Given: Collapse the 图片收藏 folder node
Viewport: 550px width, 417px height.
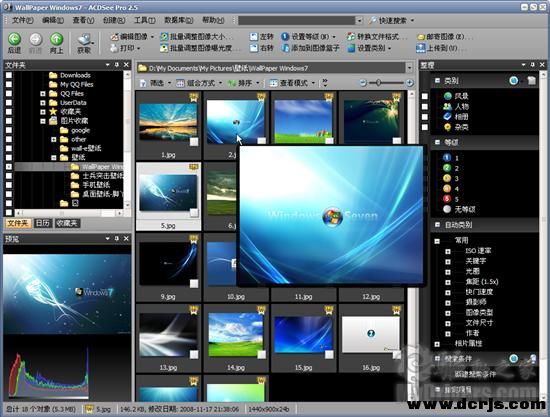Looking at the screenshot, I should tap(43, 121).
